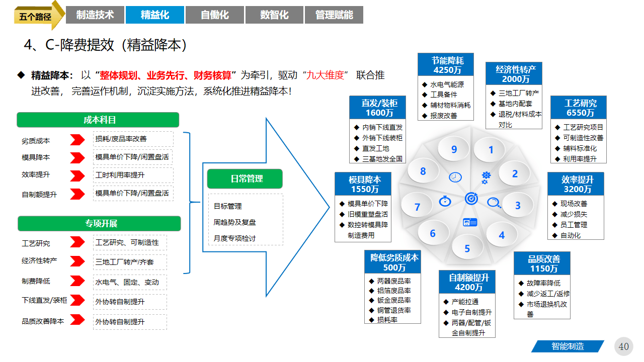Click the red arrow next to 工艺研究

tap(76, 242)
